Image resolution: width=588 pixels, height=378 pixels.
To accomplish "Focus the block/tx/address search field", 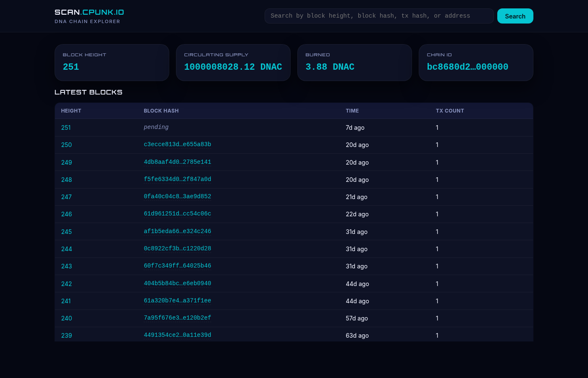I will click(379, 16).
